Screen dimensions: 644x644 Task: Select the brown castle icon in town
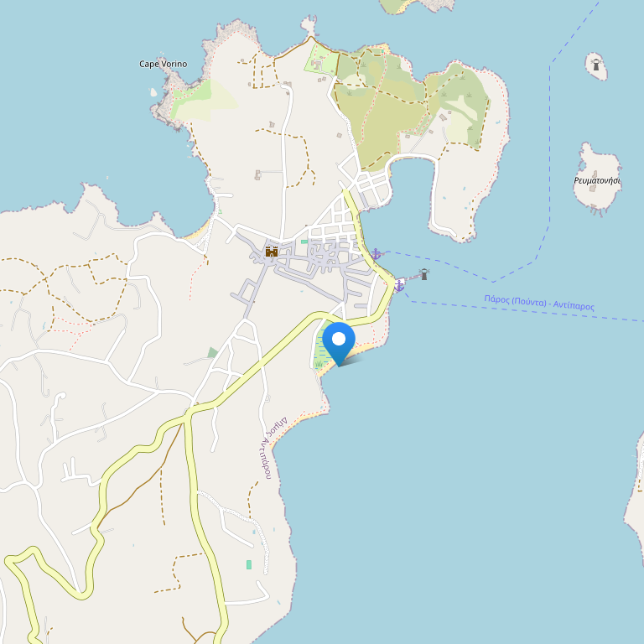tap(272, 252)
